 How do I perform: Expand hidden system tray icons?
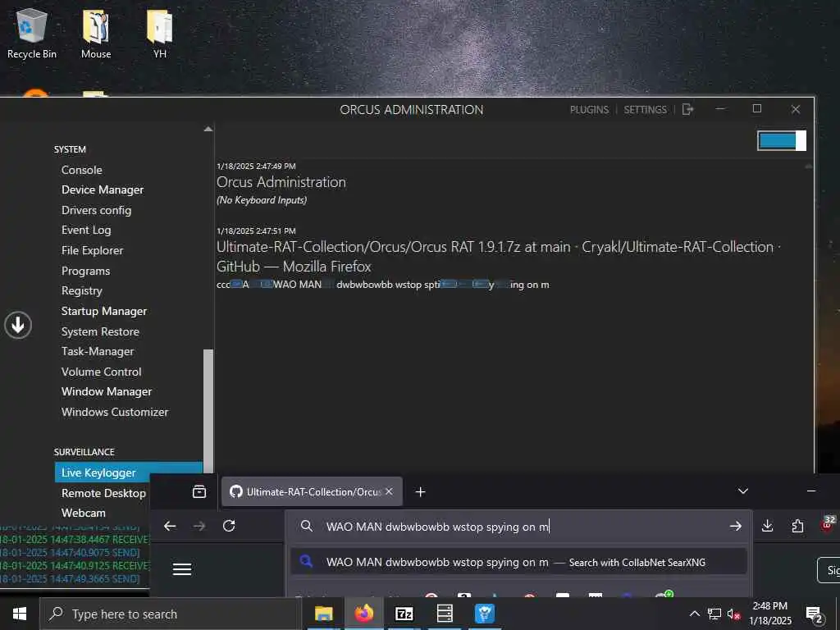tap(694, 614)
